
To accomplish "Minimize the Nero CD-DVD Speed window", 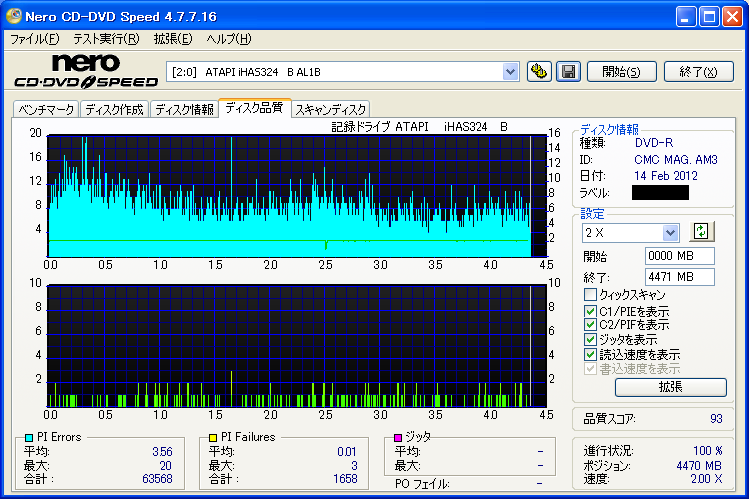I will 686,17.
